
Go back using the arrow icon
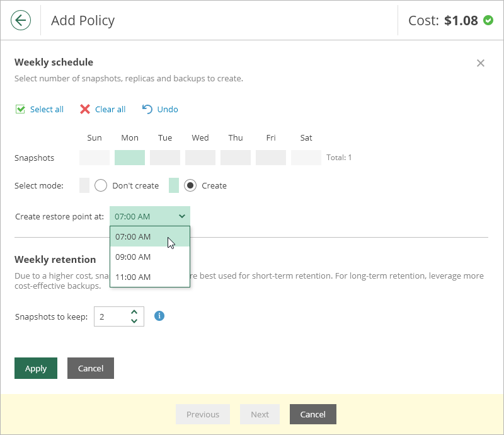point(21,20)
